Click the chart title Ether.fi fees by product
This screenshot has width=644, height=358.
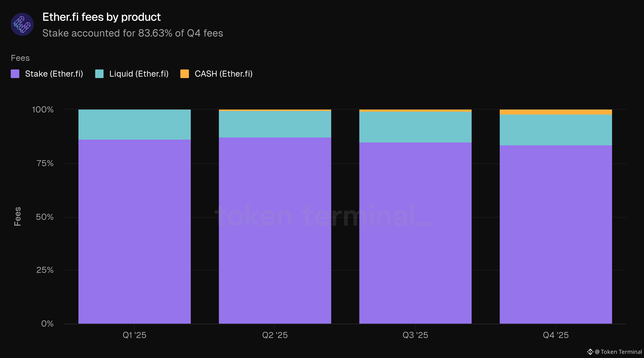click(x=102, y=17)
